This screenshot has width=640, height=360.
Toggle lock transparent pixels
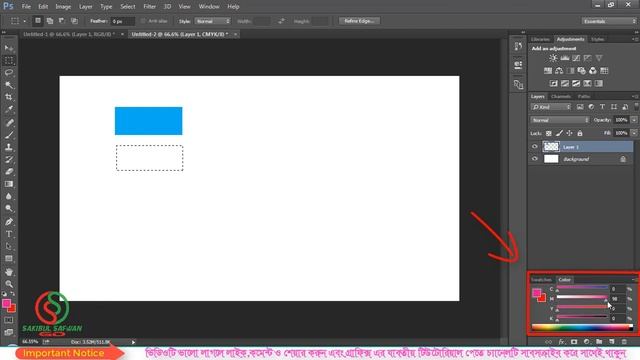[549, 133]
